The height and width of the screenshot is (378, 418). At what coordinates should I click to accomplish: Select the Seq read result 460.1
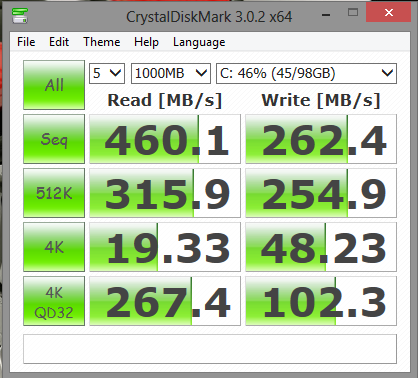point(165,139)
